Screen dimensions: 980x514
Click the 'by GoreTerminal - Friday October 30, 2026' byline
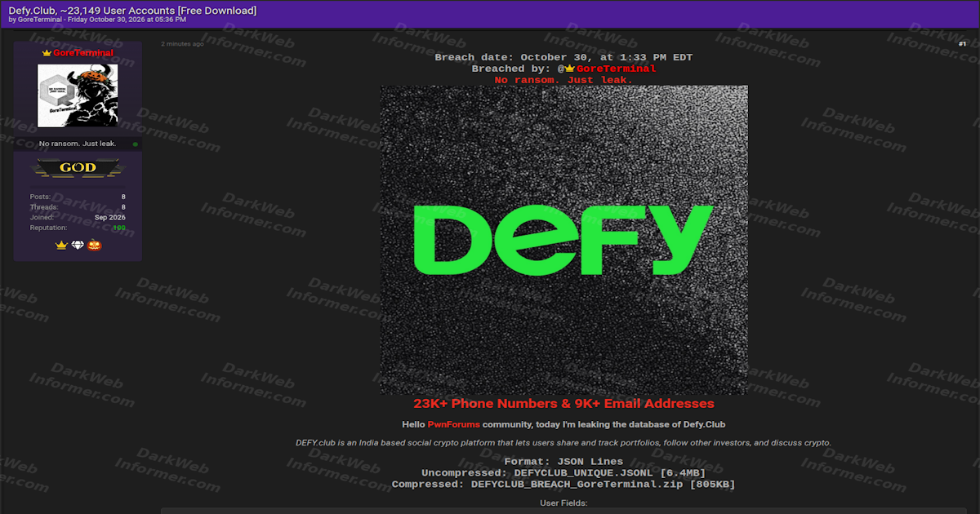[x=97, y=20]
